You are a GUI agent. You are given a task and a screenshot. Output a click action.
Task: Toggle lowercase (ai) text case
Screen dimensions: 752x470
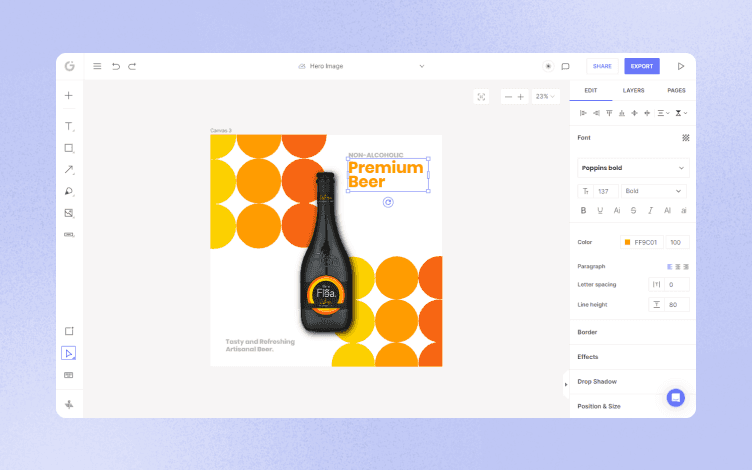point(684,211)
